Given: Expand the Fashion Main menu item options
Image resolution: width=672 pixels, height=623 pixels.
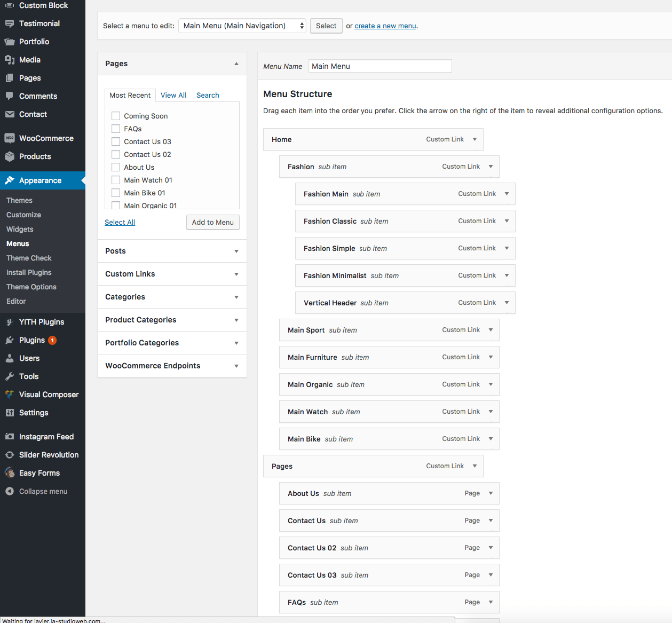Looking at the screenshot, I should coord(507,194).
